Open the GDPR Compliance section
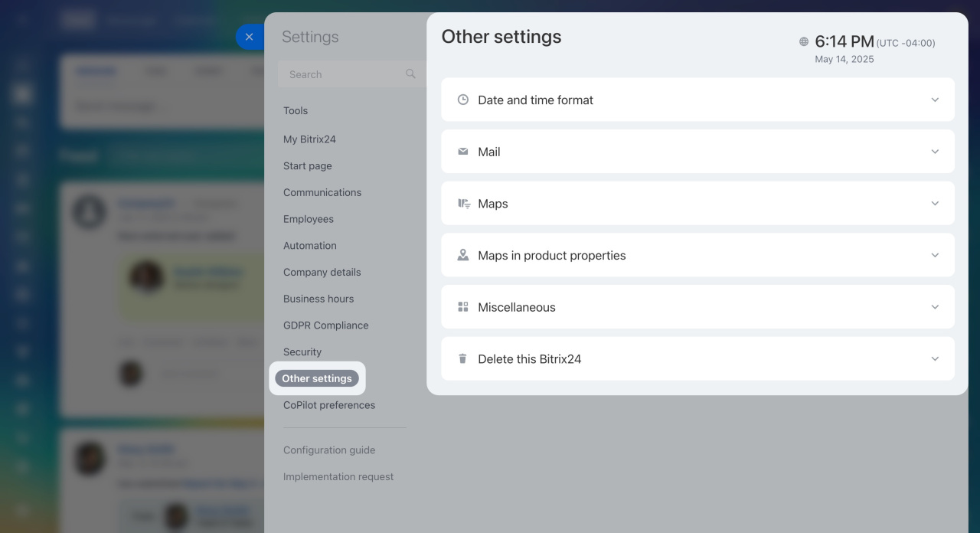Image resolution: width=980 pixels, height=533 pixels. coord(325,325)
